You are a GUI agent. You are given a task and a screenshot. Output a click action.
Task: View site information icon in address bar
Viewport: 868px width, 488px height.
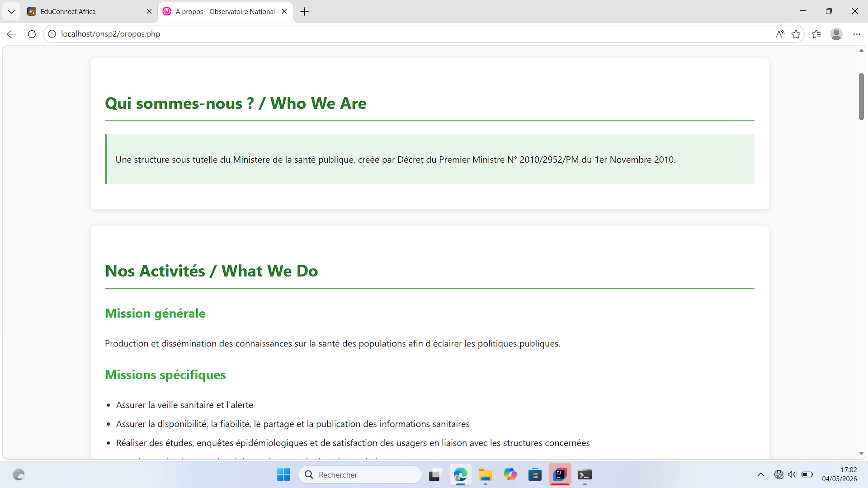point(52,34)
